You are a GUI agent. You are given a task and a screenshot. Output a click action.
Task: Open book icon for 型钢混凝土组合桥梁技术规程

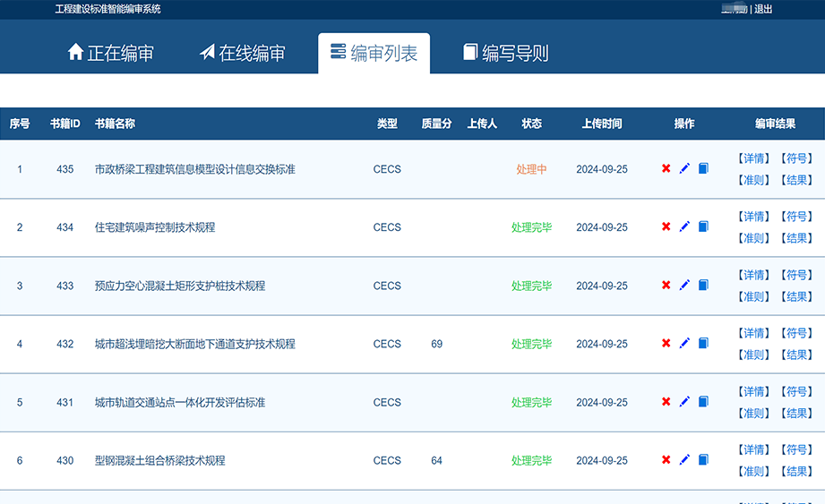pos(703,459)
